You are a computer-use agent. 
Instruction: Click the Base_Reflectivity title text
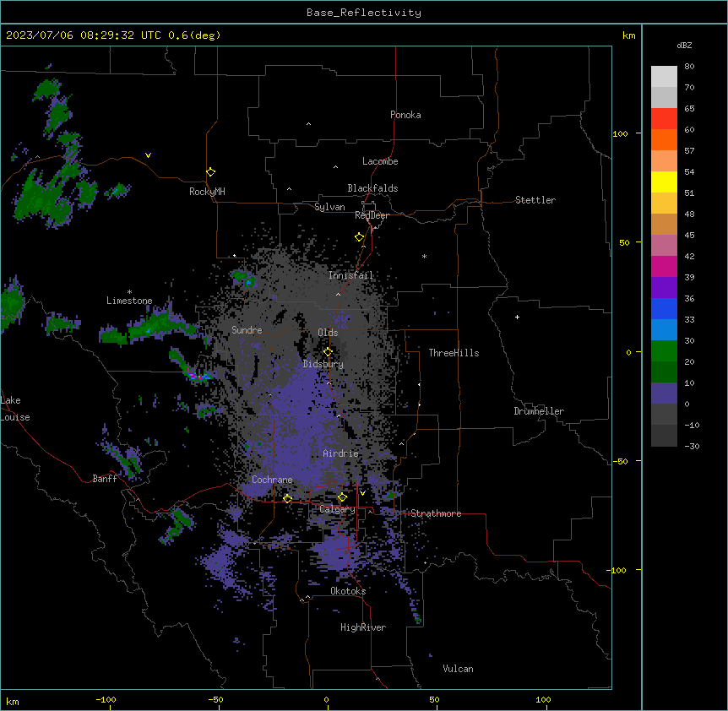pos(364,13)
